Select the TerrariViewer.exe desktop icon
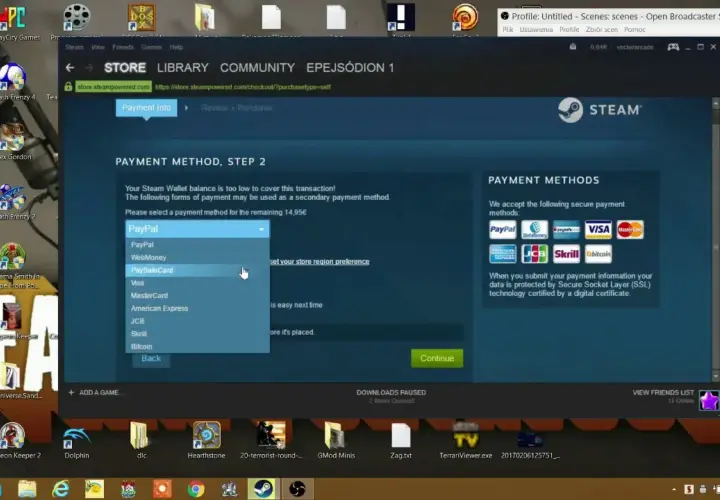The image size is (720, 500). [466, 440]
